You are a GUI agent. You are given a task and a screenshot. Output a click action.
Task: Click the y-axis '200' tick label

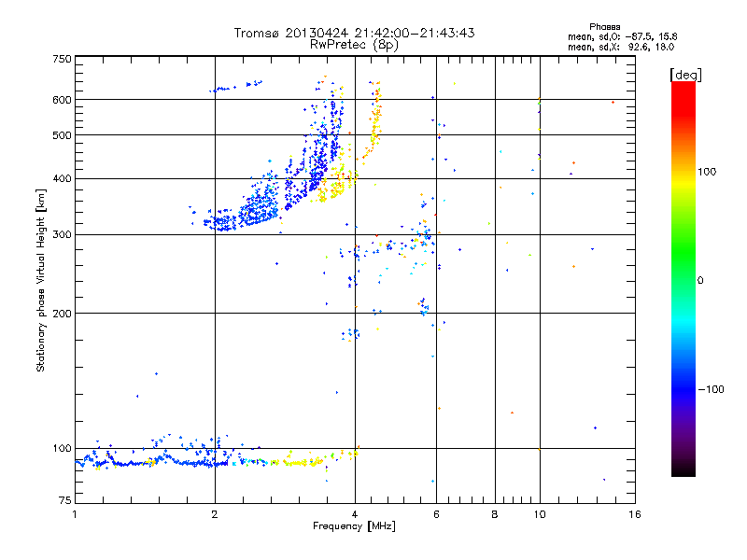pos(62,314)
